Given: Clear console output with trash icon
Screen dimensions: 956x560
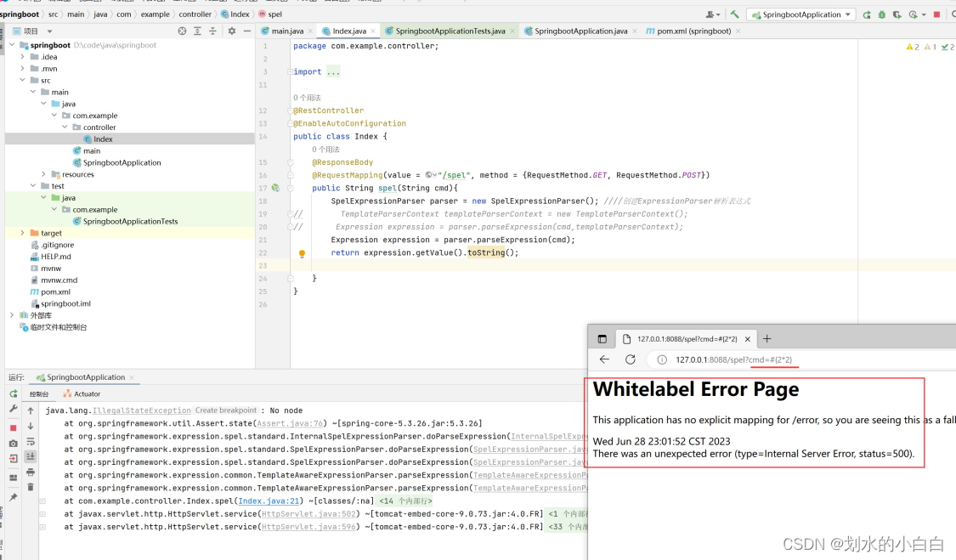Looking at the screenshot, I should [x=31, y=487].
